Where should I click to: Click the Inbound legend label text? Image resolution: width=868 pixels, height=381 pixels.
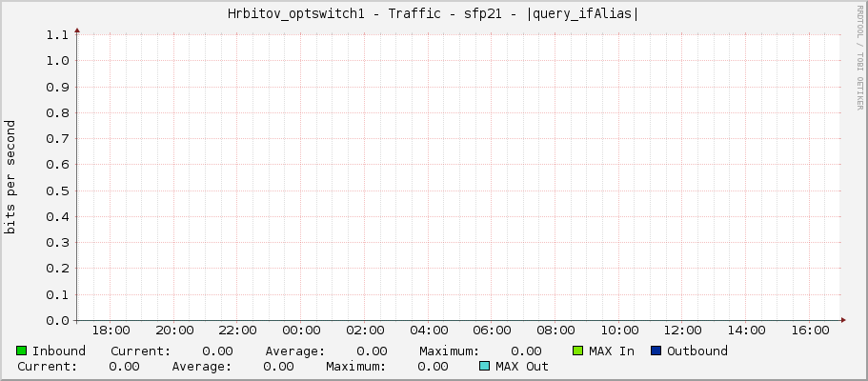coord(59,351)
